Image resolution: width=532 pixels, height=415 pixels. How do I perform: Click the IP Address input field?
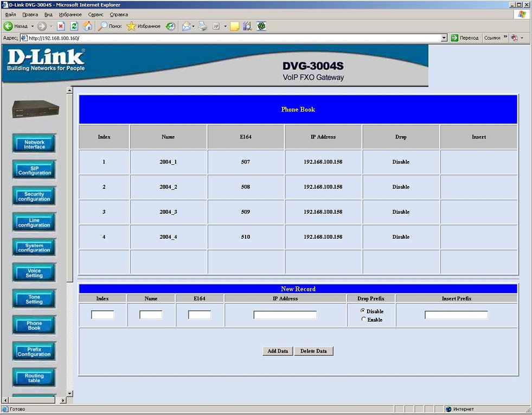click(285, 315)
